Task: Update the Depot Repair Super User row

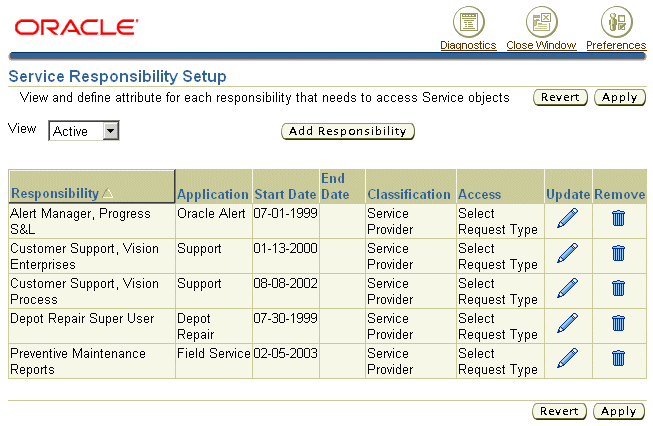Action: pyautogui.click(x=568, y=323)
